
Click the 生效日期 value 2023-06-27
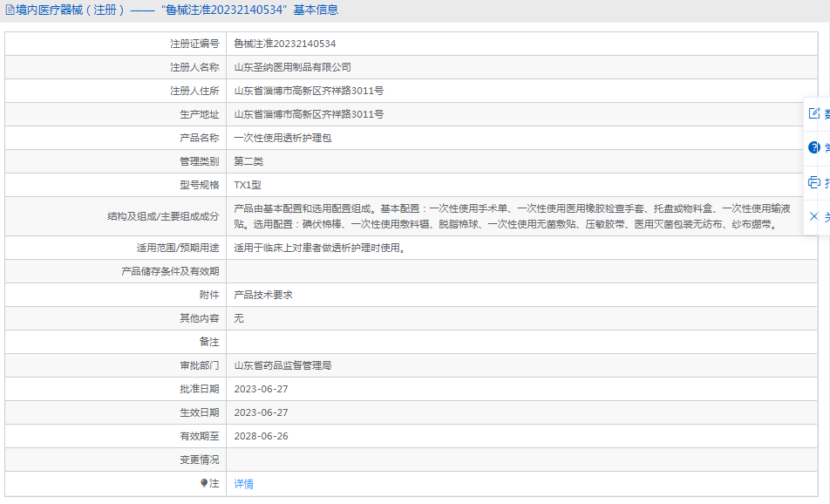261,412
